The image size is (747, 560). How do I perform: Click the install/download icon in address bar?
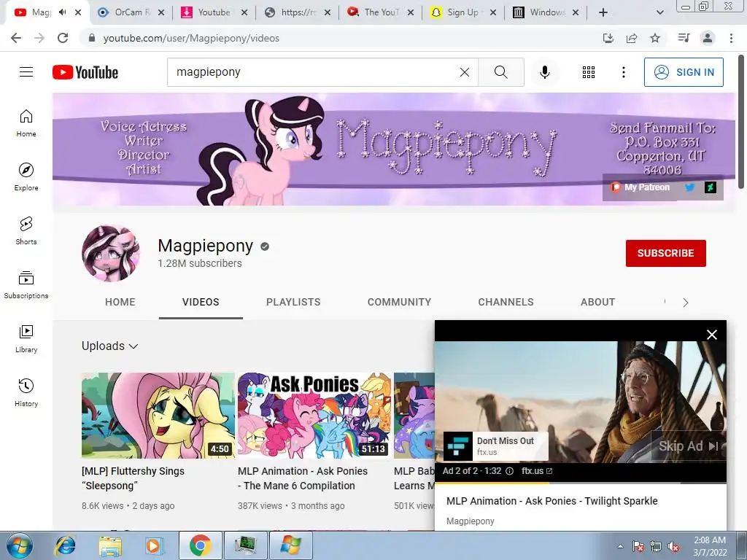(x=608, y=38)
